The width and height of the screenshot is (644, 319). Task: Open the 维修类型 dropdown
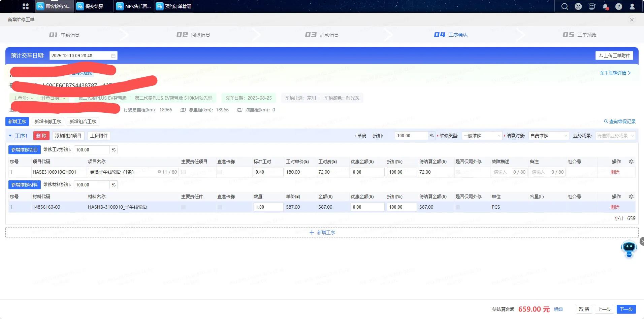point(482,136)
